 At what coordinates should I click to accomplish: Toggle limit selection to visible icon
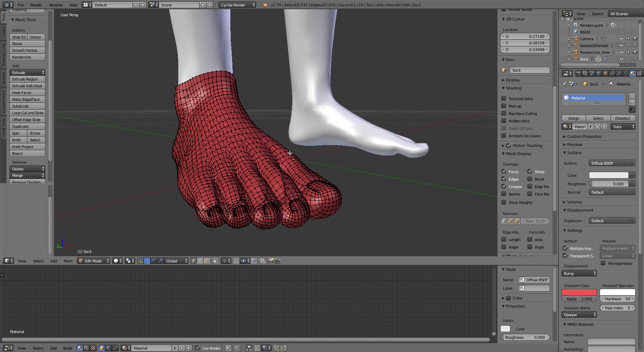click(x=215, y=261)
